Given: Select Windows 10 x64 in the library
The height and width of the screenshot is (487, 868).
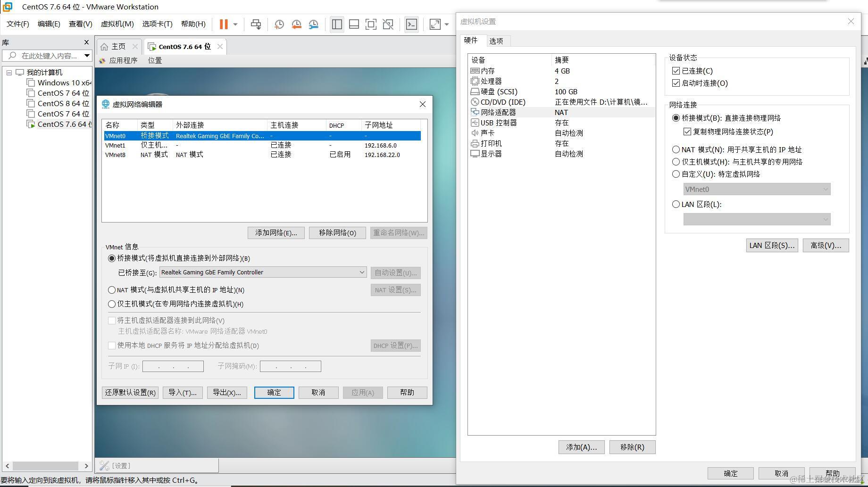Looking at the screenshot, I should coord(59,83).
